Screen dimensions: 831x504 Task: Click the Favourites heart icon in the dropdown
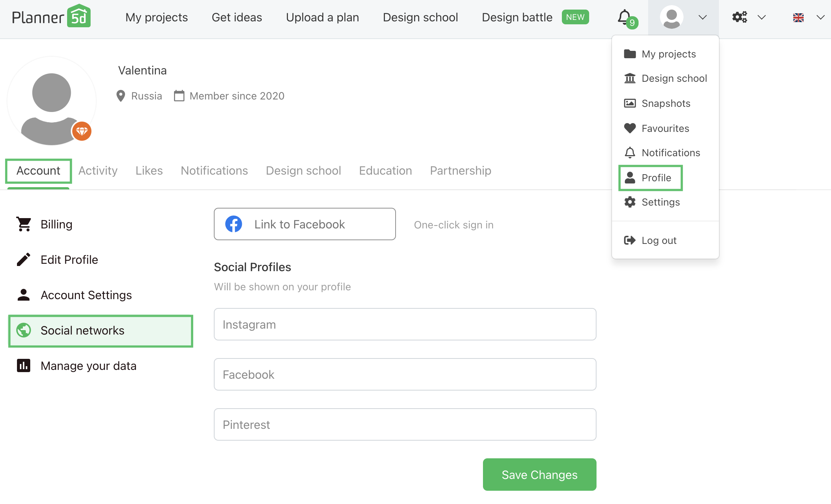click(x=630, y=128)
